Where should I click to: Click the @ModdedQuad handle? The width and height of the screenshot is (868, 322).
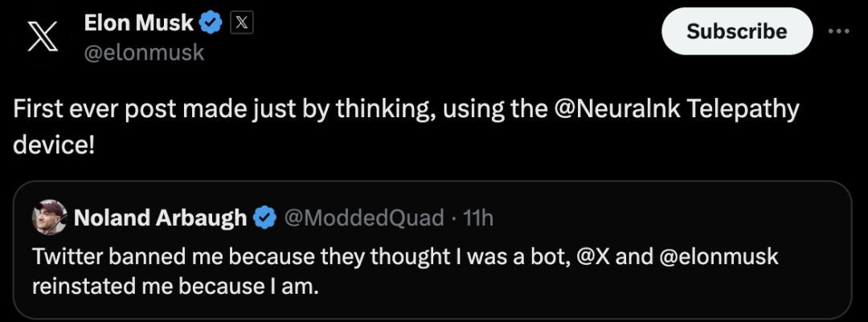pyautogui.click(x=363, y=218)
